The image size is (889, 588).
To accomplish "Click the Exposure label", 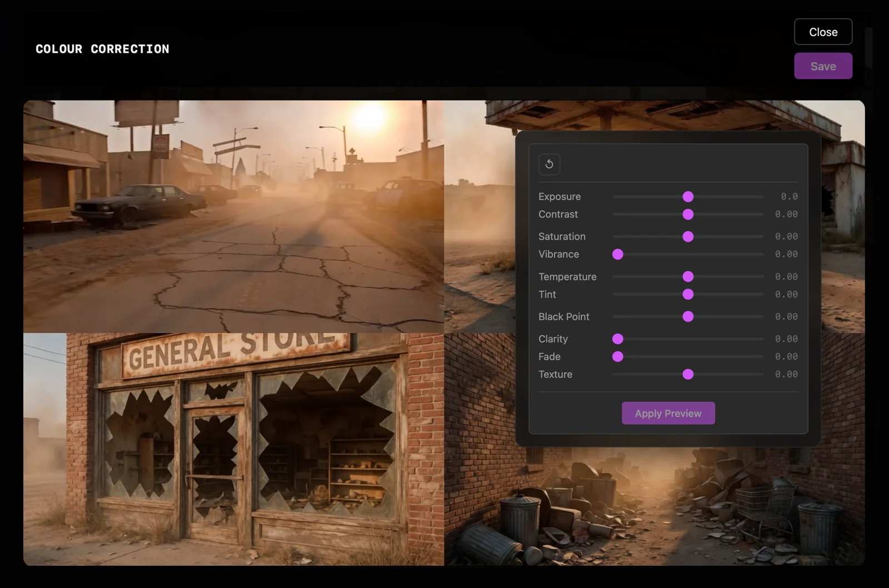I will point(560,197).
